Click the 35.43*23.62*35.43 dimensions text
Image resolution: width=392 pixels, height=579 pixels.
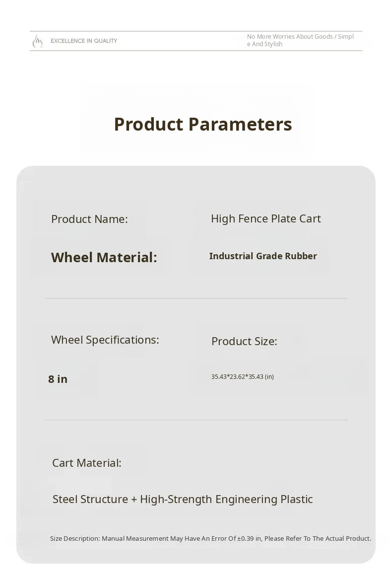243,376
